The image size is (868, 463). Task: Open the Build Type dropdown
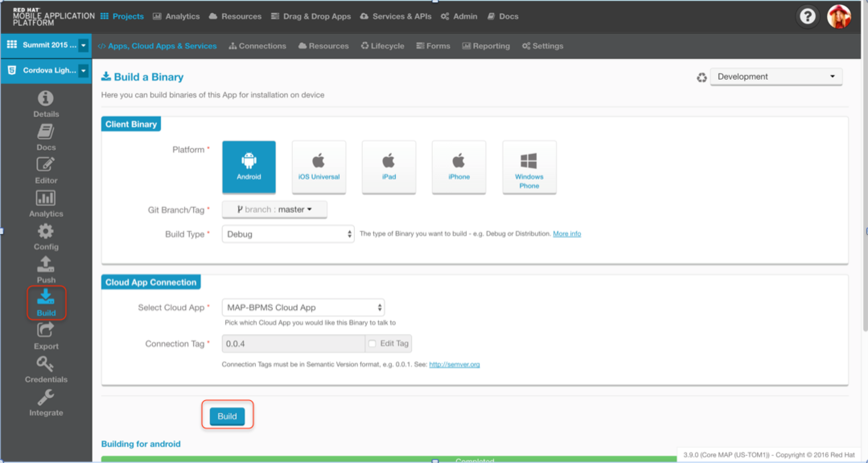(288, 234)
